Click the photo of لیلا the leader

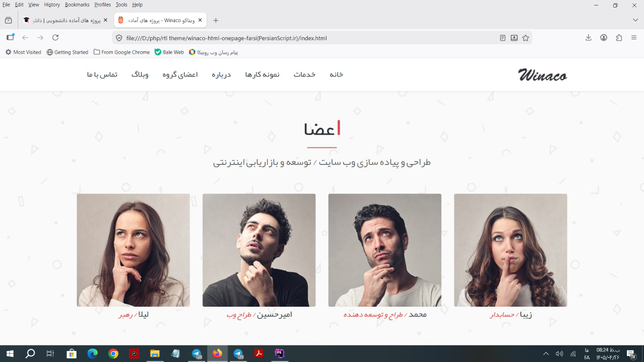click(133, 250)
